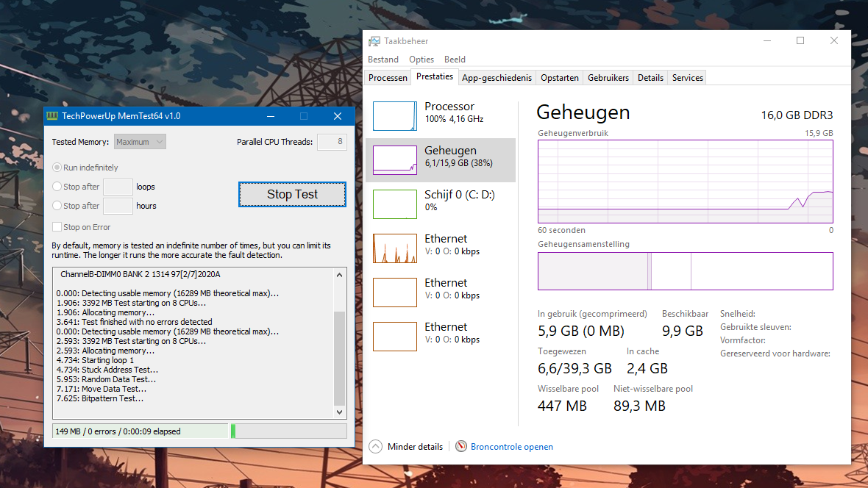Open the Opties menu
Image resolution: width=868 pixels, height=488 pixels.
point(421,60)
